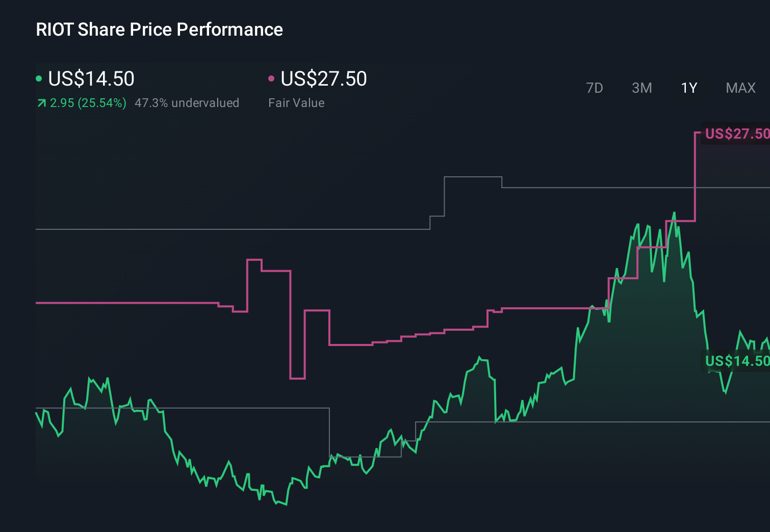This screenshot has height=532, width=770.
Task: Switch to the 3M time range tab
Action: (641, 88)
